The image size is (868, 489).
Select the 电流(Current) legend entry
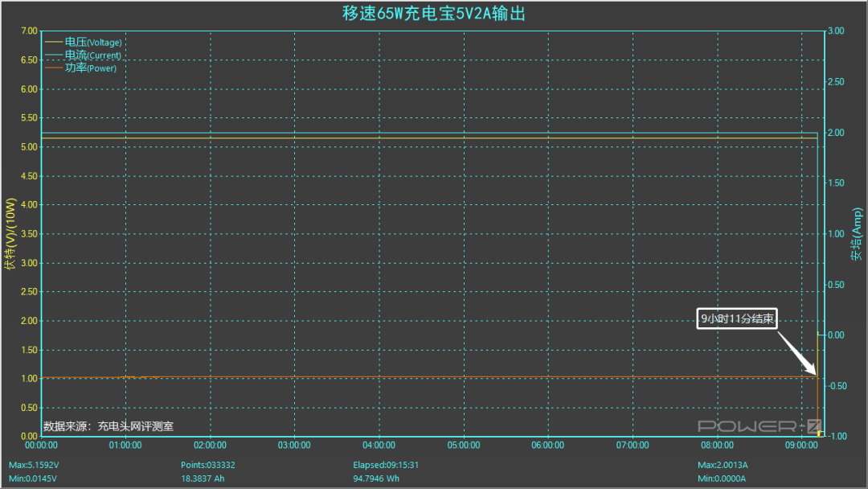[83, 55]
